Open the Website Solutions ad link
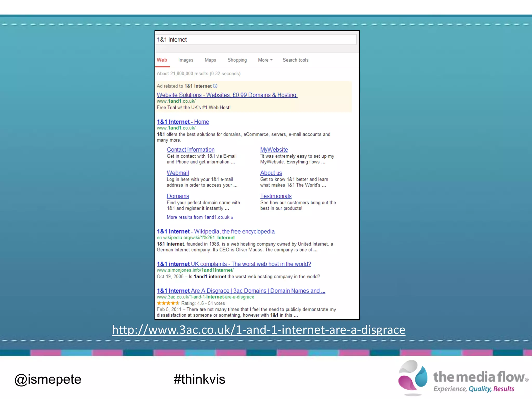Screen dimensions: 532x399 (227, 95)
